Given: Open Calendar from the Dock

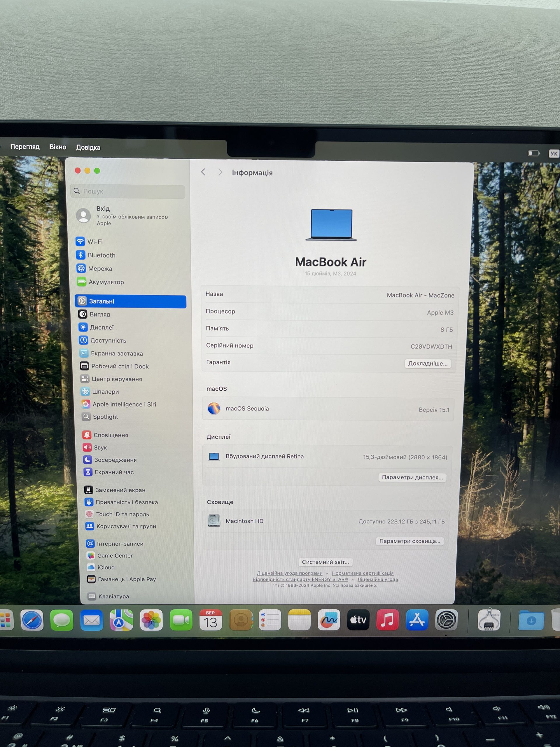Looking at the screenshot, I should [211, 620].
